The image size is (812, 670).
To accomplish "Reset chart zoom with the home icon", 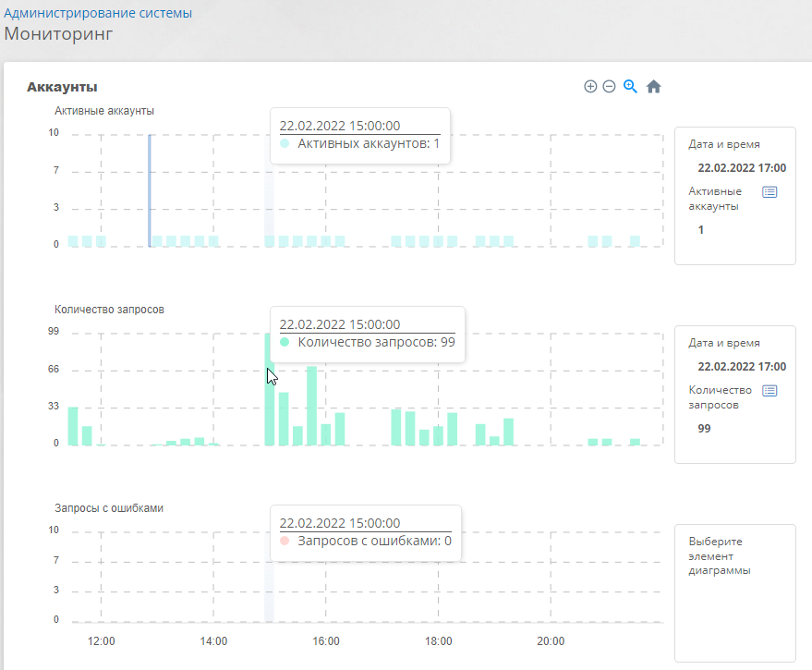I will point(654,87).
